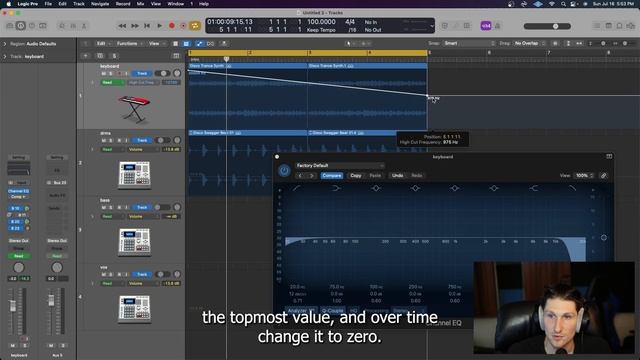The height and width of the screenshot is (360, 640).
Task: Click the purple count-in 1234 button
Action: pyautogui.click(x=486, y=26)
